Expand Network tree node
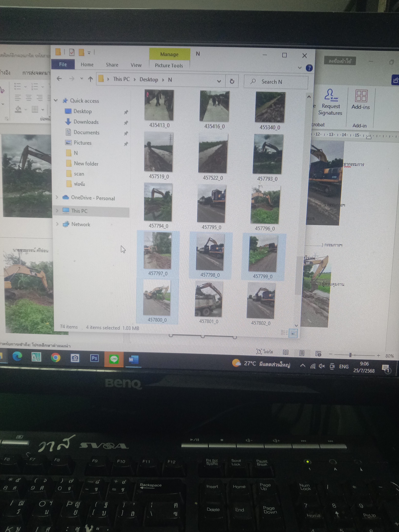 click(57, 224)
